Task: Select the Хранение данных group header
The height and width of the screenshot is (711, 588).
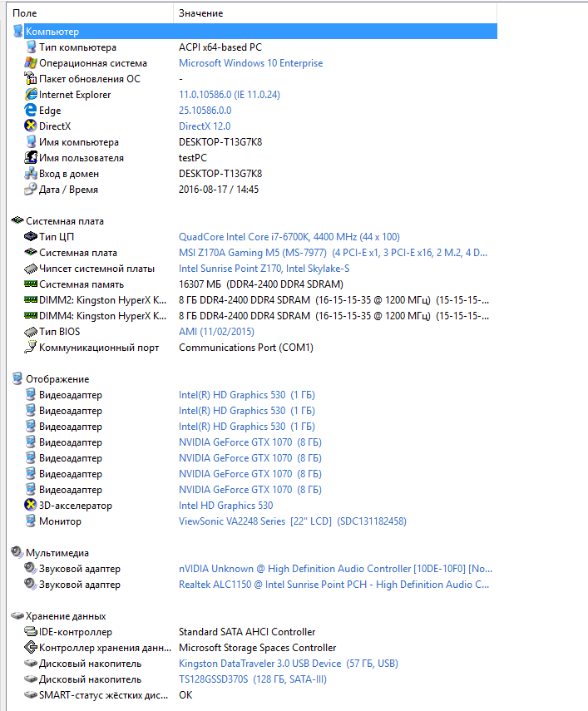Action: pos(66,616)
